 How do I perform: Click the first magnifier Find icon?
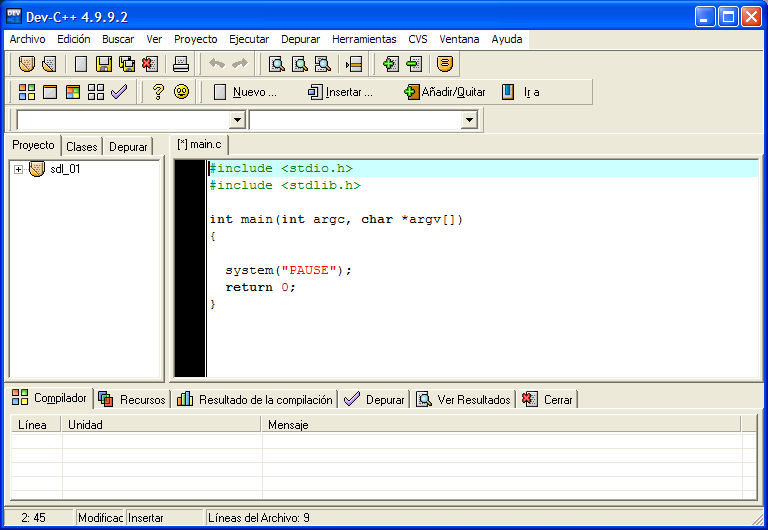[x=277, y=64]
